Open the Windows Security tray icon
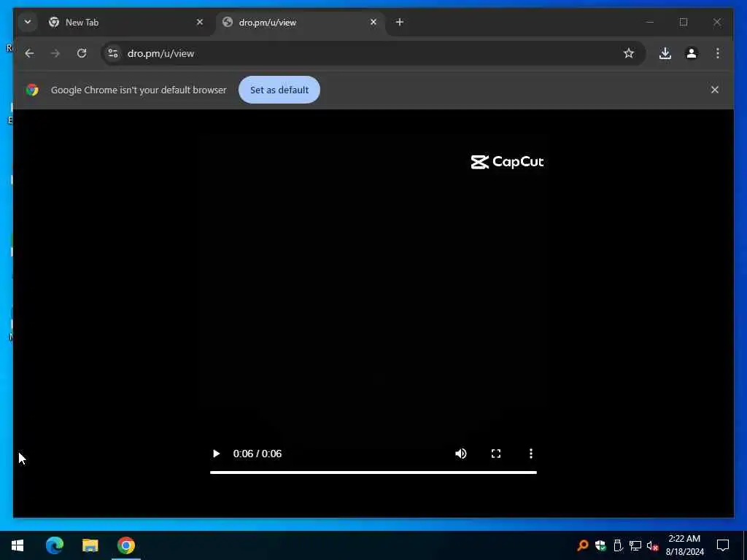 [x=600, y=545]
